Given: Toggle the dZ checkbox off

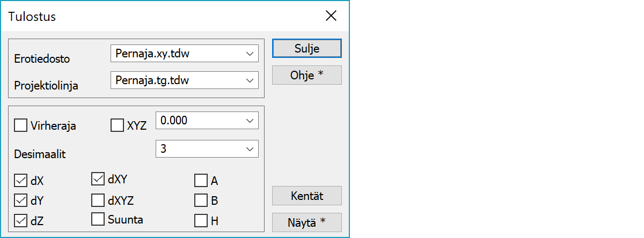Looking at the screenshot, I should click(21, 220).
